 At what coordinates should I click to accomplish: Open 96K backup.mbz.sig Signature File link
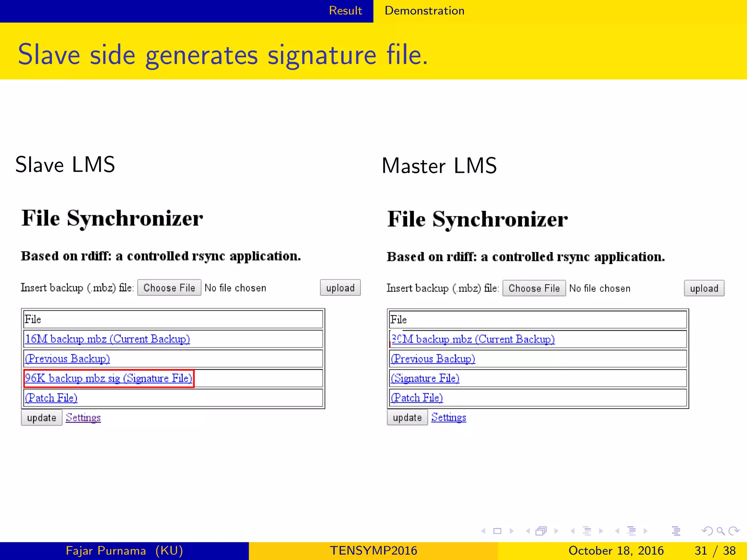109,378
